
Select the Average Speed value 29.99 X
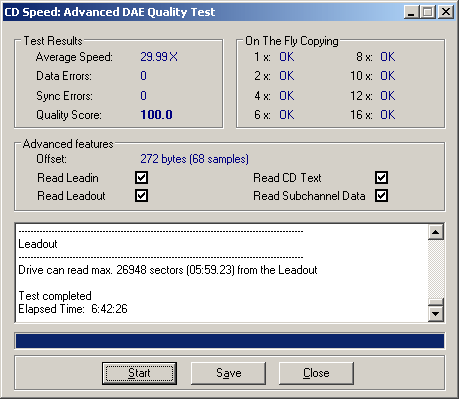pos(159,57)
